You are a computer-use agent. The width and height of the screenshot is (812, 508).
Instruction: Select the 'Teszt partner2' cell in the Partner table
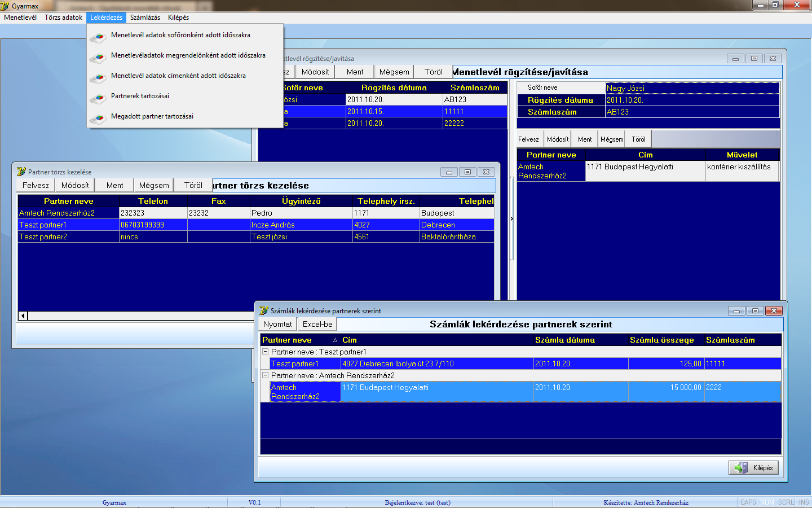68,237
